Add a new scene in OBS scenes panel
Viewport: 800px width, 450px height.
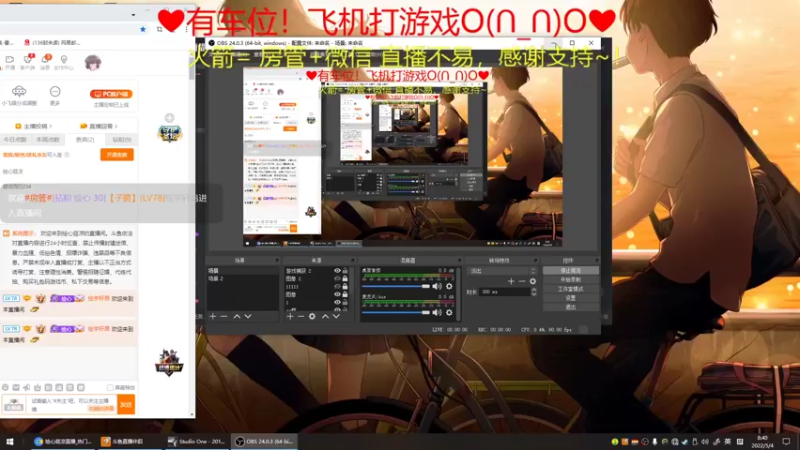coord(213,316)
